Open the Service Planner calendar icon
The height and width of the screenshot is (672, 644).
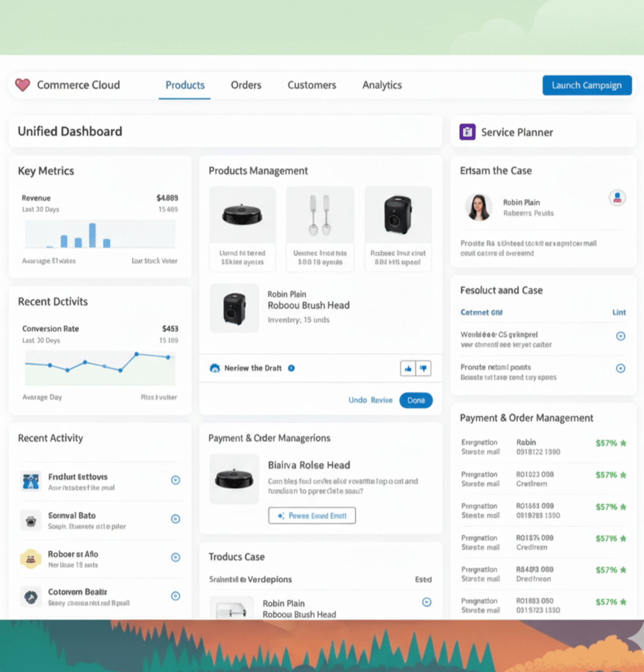tap(467, 132)
